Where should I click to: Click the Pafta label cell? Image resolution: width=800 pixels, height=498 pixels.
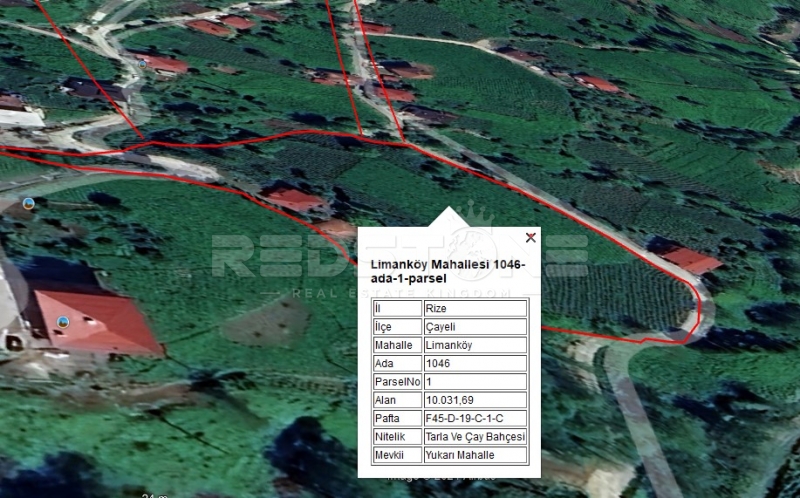395,418
